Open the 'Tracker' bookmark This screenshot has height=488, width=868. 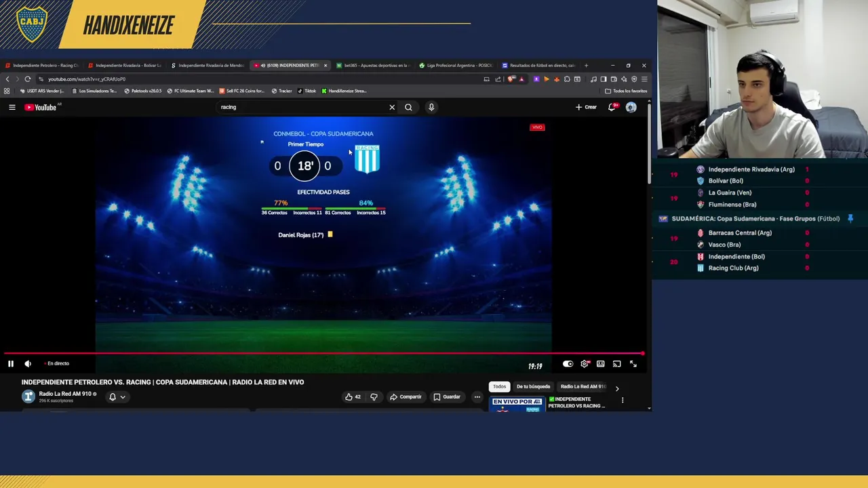[282, 91]
